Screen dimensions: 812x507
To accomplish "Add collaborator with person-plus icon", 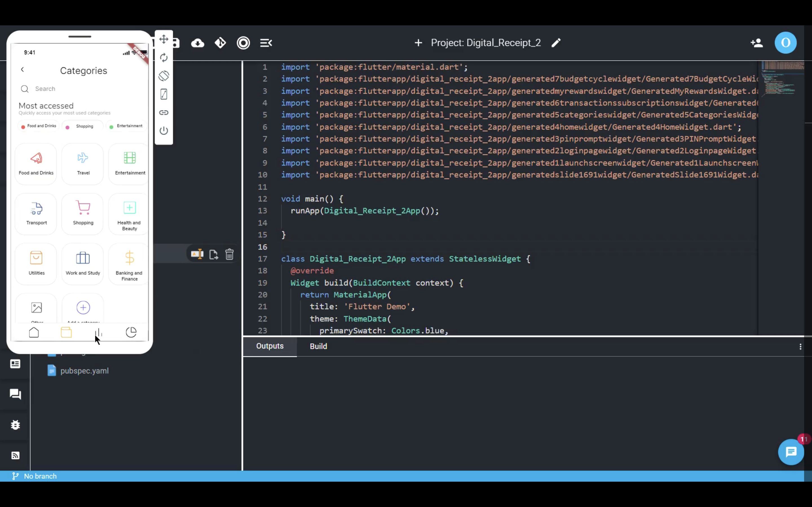I will 757,43.
